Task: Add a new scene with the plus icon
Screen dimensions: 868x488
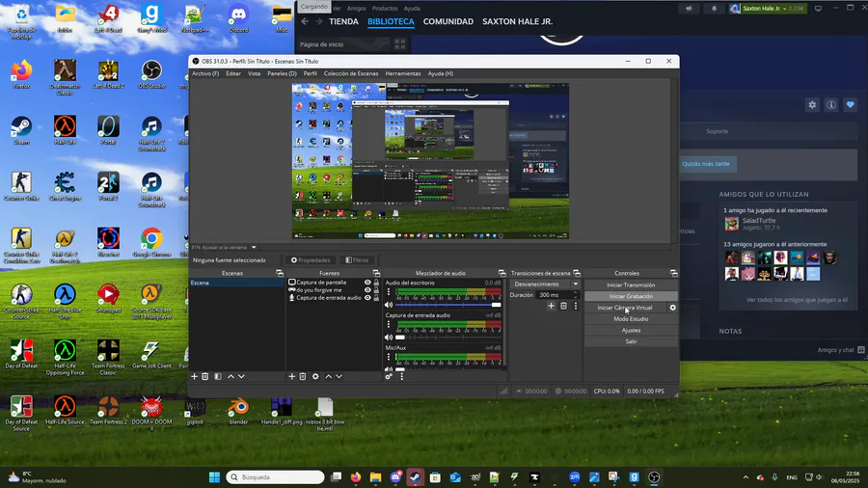Action: point(194,376)
